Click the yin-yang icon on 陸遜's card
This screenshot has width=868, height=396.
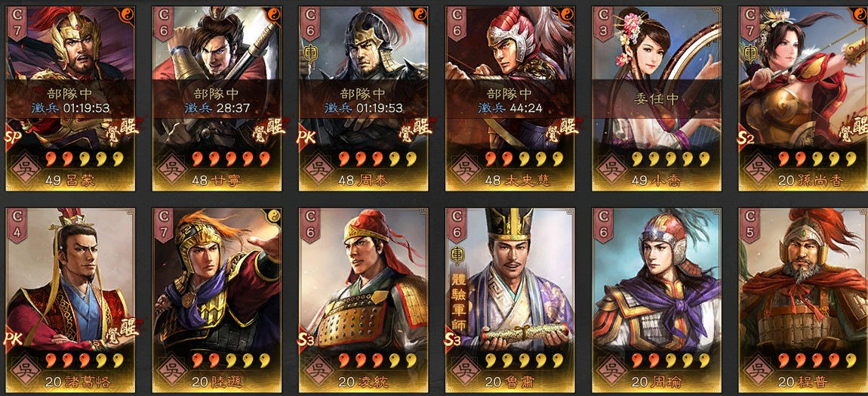point(273,216)
